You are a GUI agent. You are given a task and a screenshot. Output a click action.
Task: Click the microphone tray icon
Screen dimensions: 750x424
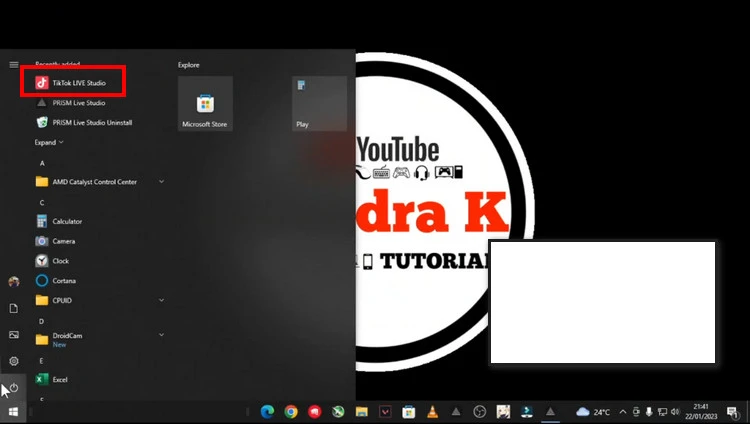tap(649, 412)
